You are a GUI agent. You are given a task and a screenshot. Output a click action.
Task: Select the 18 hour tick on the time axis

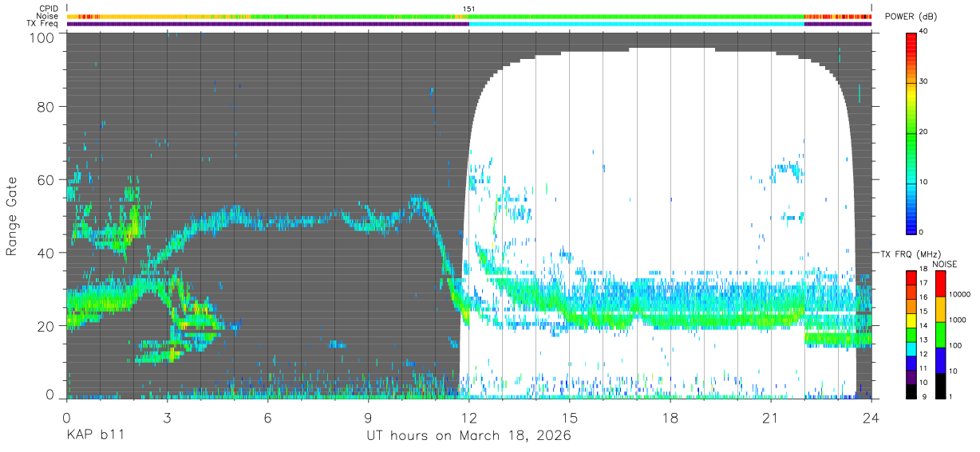[670, 418]
